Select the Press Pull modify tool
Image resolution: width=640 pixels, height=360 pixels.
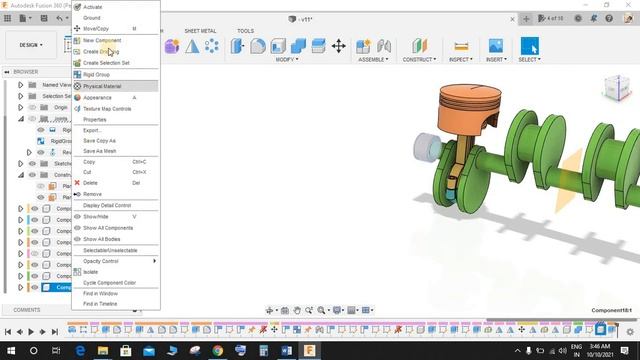pos(237,46)
